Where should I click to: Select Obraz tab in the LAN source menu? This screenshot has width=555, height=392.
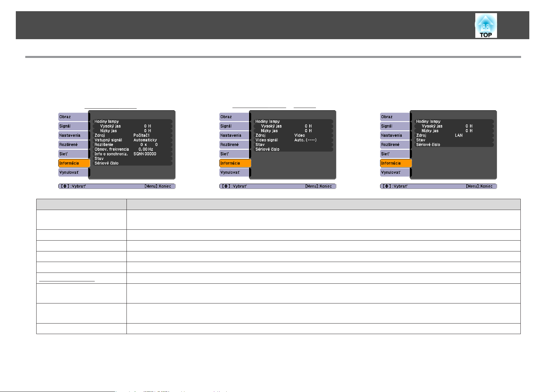(395, 117)
